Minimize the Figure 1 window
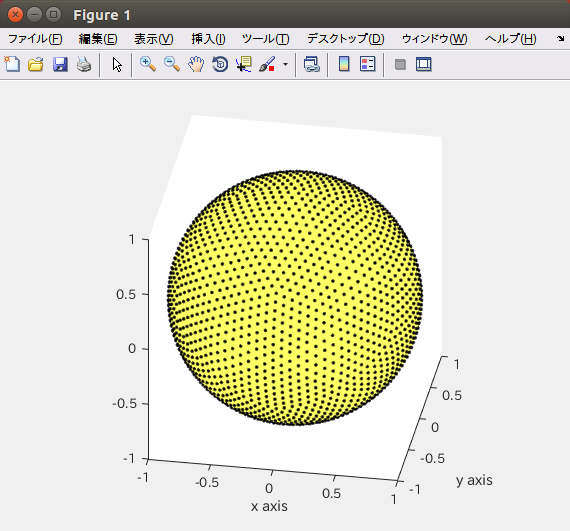This screenshot has height=531, width=570. (x=35, y=15)
